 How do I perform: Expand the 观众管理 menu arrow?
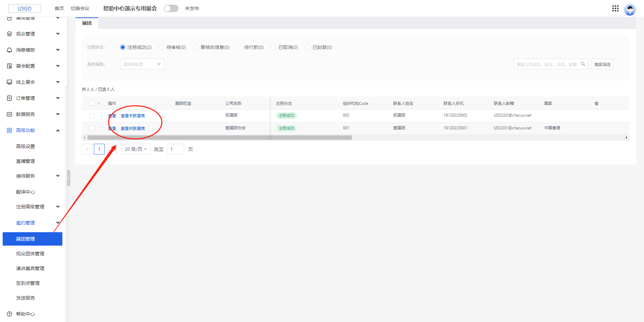pyautogui.click(x=58, y=34)
